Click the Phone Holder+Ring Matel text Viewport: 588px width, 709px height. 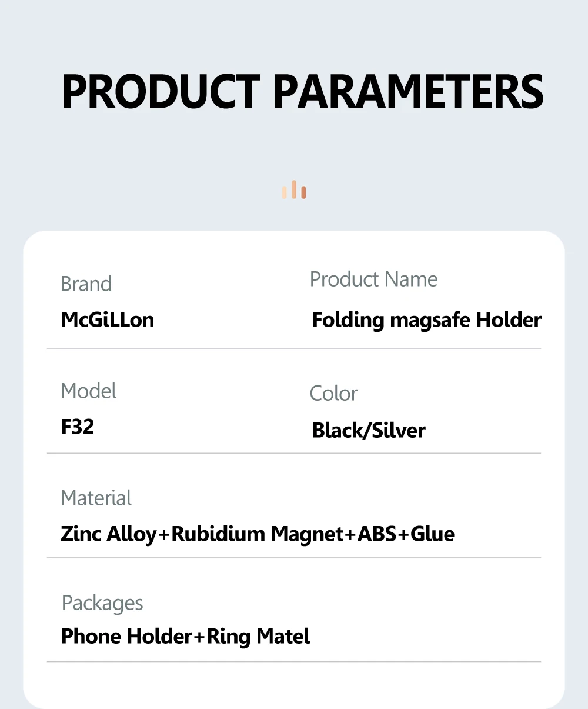(185, 637)
